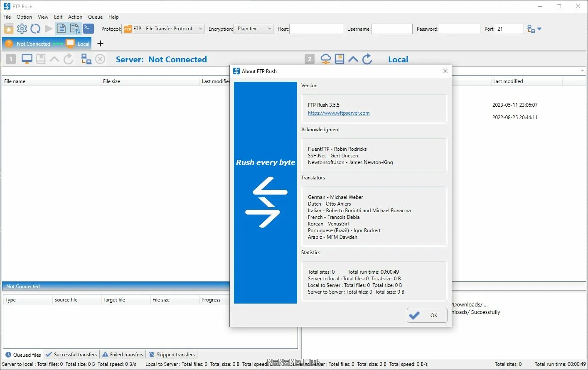Select row modified 2022-08-25 20:44:11
Image resolution: width=588 pixels, height=370 pixels.
point(515,118)
